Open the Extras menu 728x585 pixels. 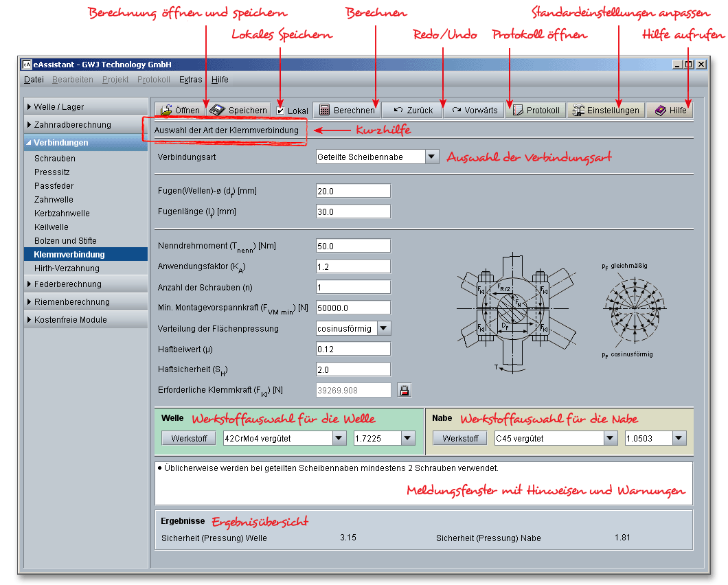(x=190, y=80)
